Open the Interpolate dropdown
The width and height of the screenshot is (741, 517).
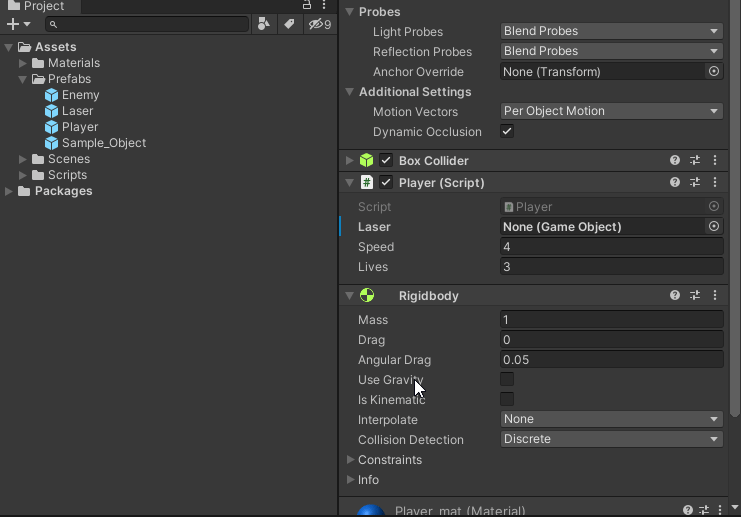[x=612, y=419]
